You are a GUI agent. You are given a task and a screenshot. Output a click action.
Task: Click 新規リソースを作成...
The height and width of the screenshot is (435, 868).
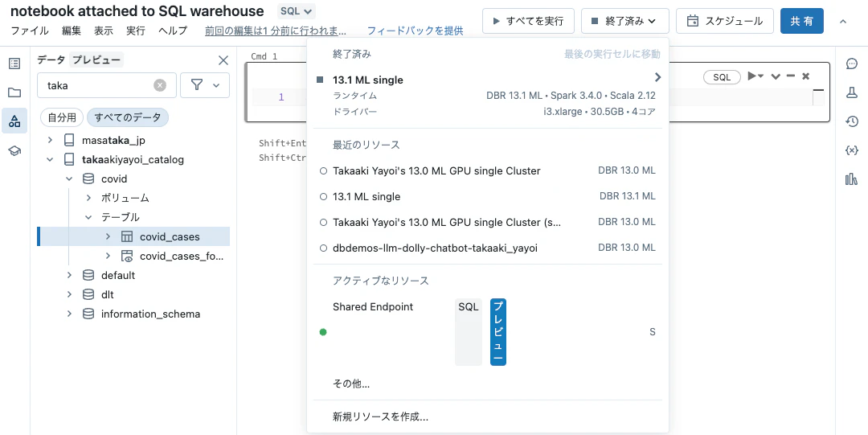pyautogui.click(x=380, y=417)
